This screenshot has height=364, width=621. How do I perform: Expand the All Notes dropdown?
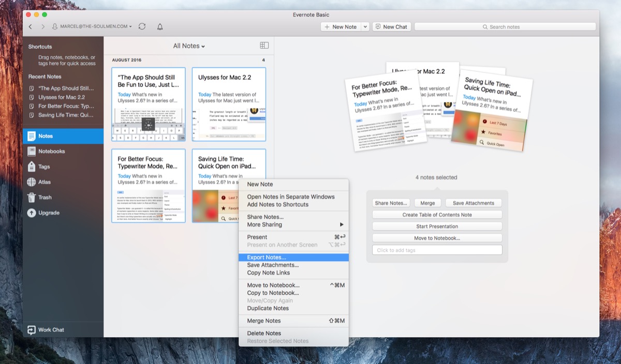coord(189,46)
